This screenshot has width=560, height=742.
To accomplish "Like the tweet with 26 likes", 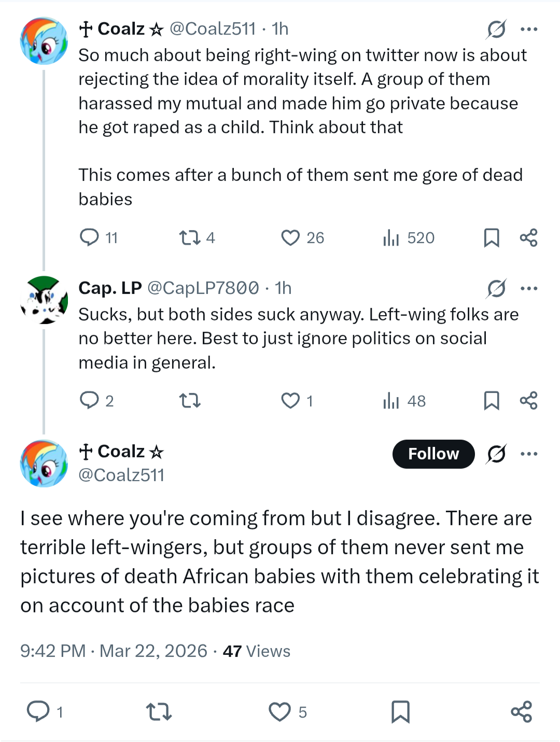I will point(290,238).
